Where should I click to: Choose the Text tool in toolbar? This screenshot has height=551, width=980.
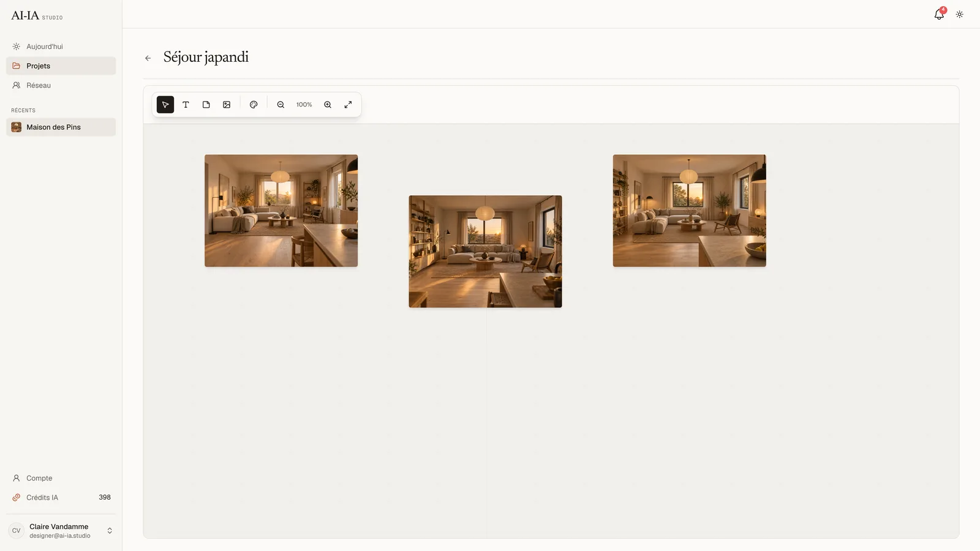coord(186,105)
